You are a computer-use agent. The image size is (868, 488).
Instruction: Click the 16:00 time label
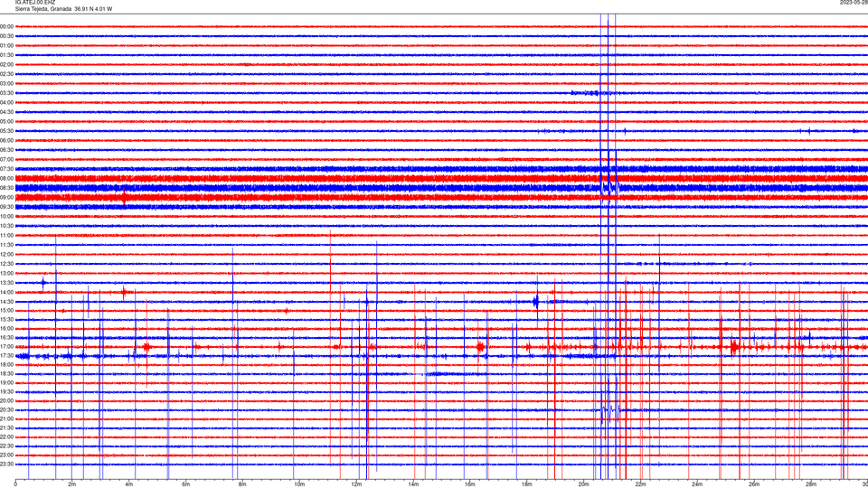tap(6, 329)
